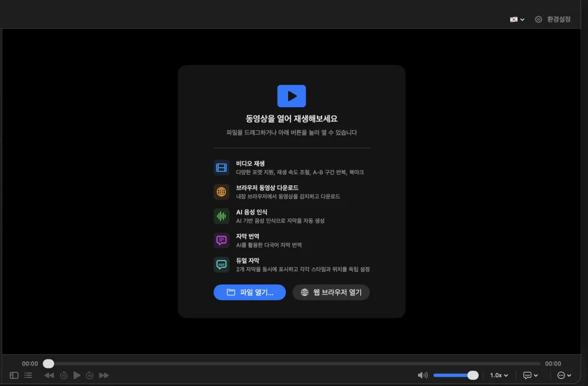
Task: Click the 파일 열기... button
Action: click(x=250, y=292)
